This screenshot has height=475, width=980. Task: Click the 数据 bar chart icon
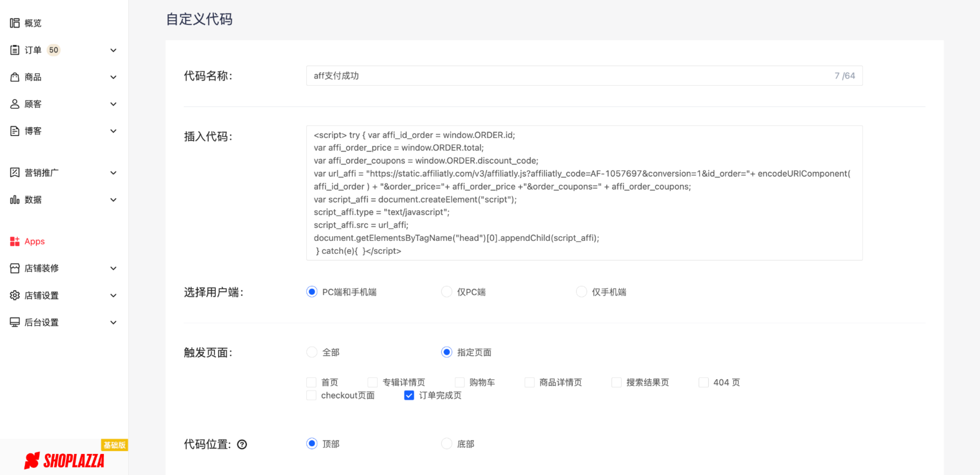coord(15,200)
